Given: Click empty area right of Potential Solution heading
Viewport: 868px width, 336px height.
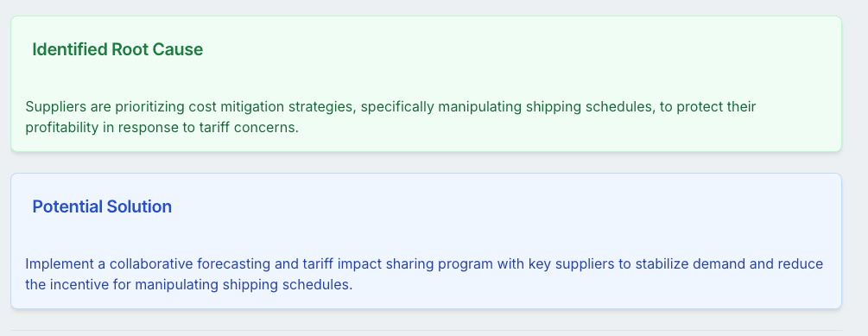Looking at the screenshot, I should point(498,206).
